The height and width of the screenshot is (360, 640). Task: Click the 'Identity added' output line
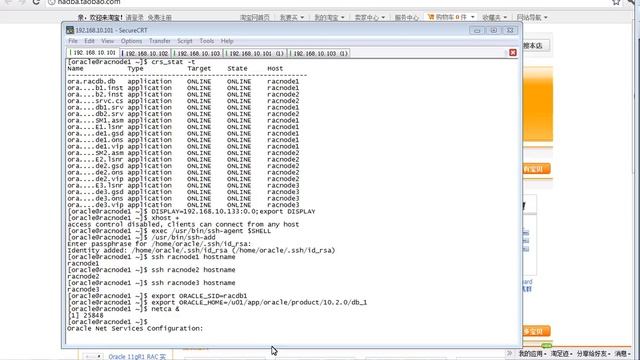tap(201, 250)
